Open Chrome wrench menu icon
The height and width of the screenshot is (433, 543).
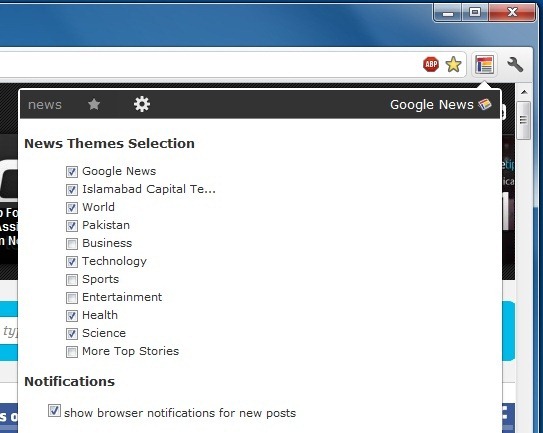(x=515, y=64)
